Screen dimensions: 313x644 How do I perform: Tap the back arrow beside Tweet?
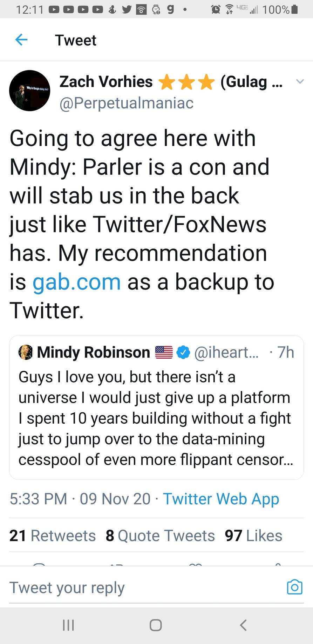(x=21, y=40)
